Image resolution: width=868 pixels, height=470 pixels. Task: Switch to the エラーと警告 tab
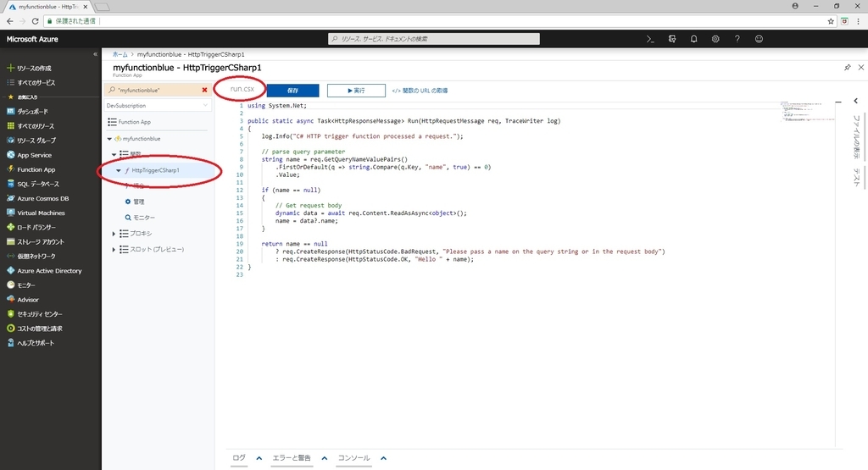[292, 458]
